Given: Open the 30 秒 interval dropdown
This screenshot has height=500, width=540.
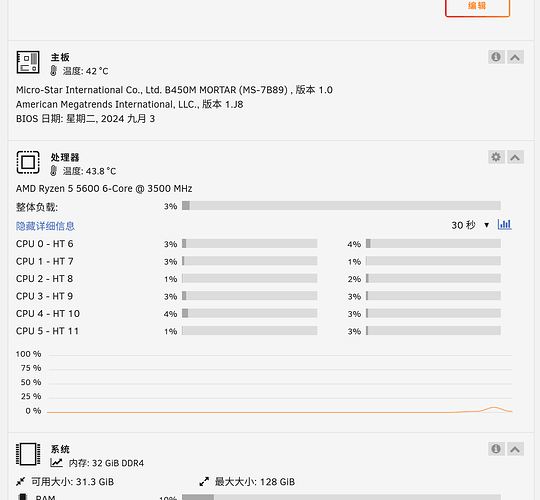Looking at the screenshot, I should (470, 225).
